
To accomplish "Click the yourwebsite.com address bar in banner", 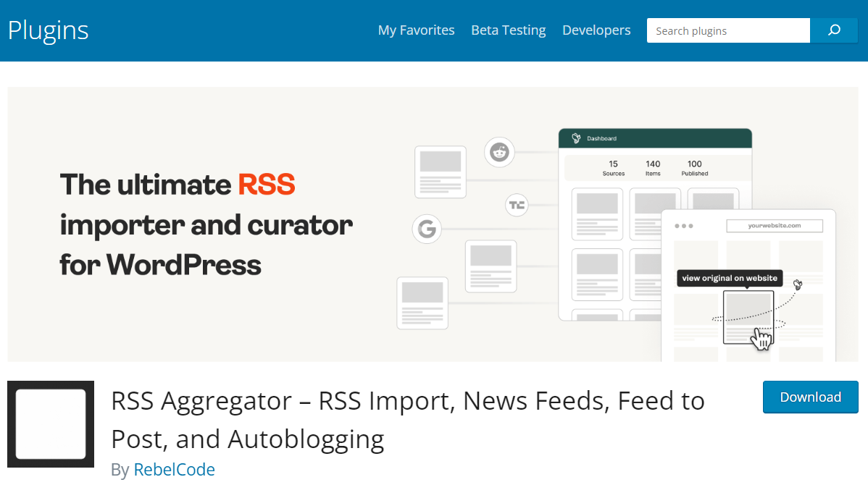I will (x=775, y=226).
